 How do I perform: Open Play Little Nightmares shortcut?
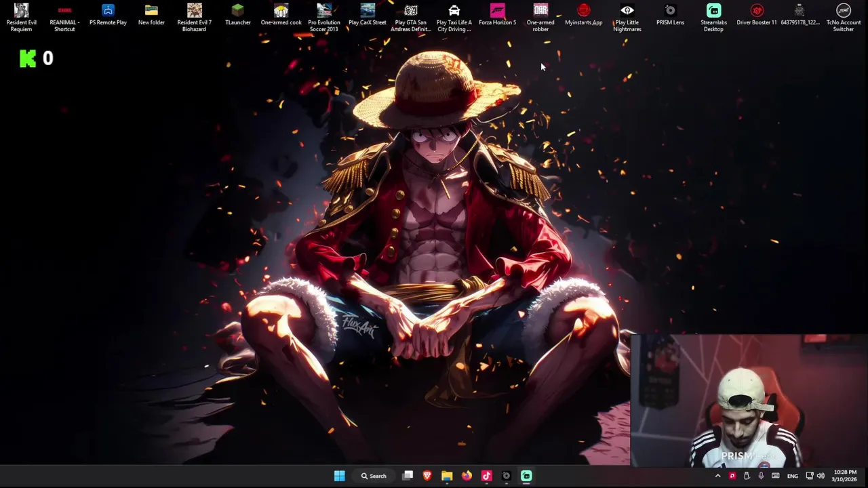[x=627, y=17]
